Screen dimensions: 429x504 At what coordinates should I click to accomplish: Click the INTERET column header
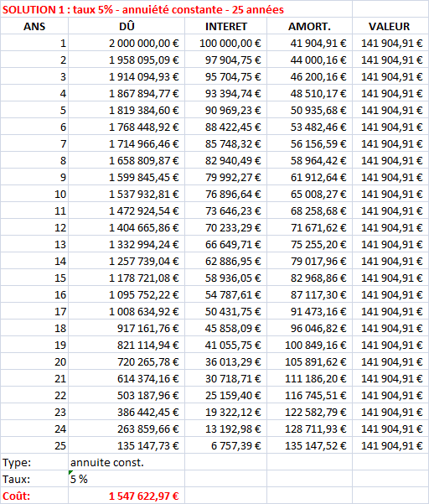click(x=225, y=26)
